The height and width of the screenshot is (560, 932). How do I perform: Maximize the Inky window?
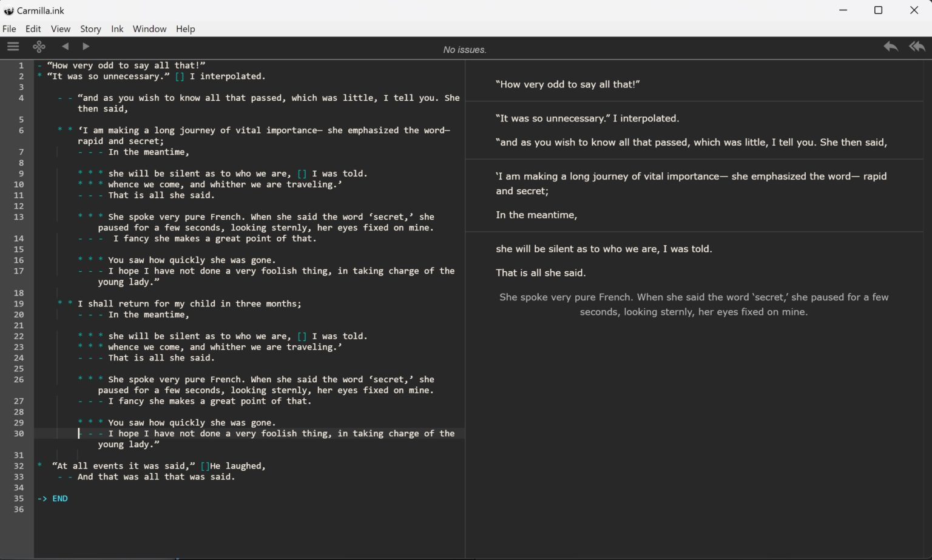(x=877, y=10)
